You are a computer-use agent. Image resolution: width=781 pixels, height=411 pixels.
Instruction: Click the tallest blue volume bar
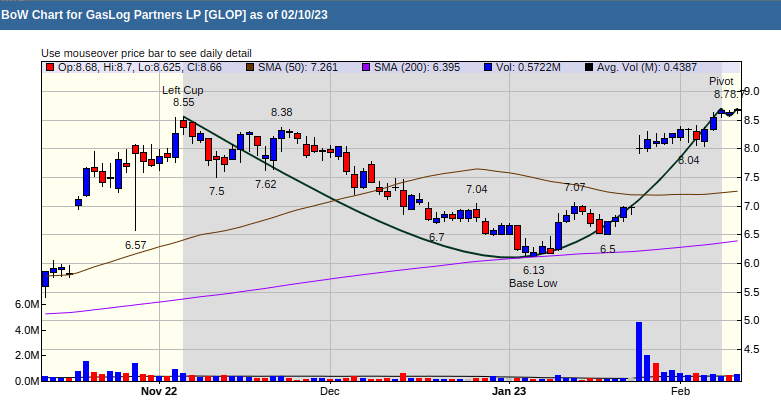coord(639,351)
